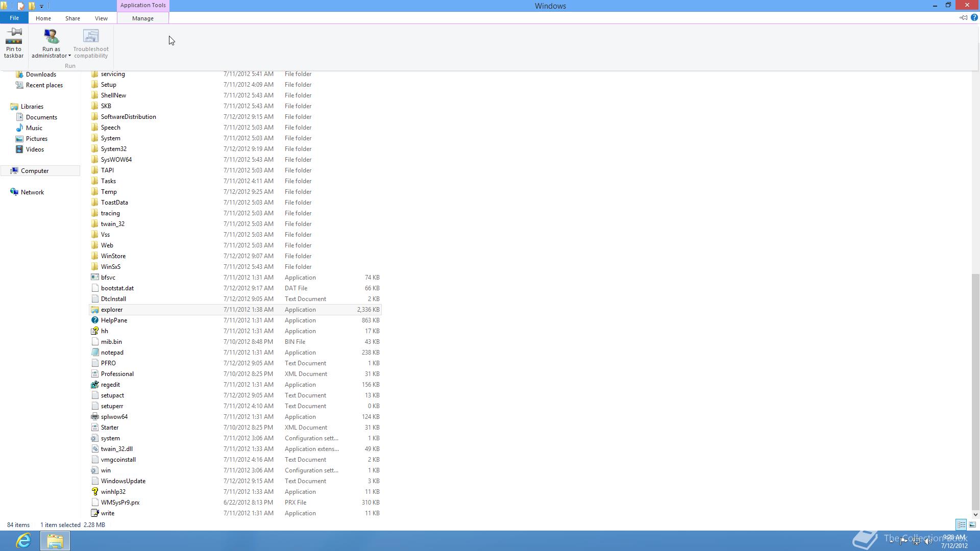Select the write application icon
The width and height of the screenshot is (980, 551).
(x=95, y=513)
